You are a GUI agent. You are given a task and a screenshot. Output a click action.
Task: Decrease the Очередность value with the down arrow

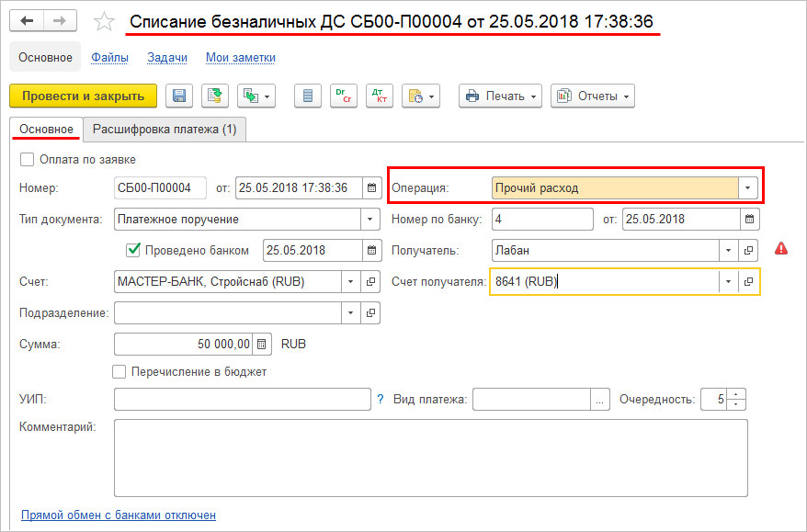[736, 404]
